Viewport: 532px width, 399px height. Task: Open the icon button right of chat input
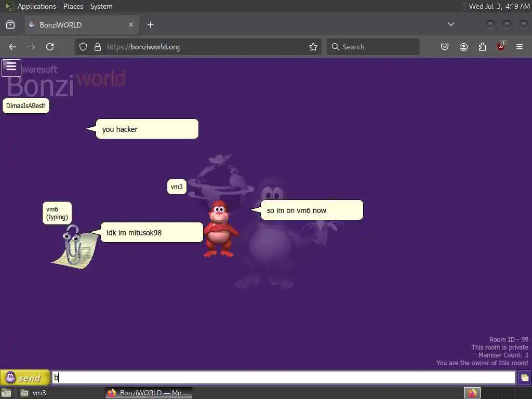click(524, 378)
